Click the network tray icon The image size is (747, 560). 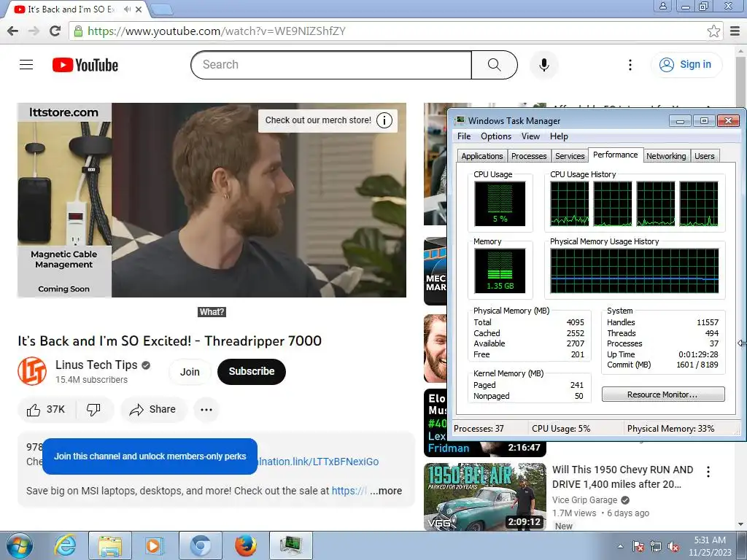point(656,547)
